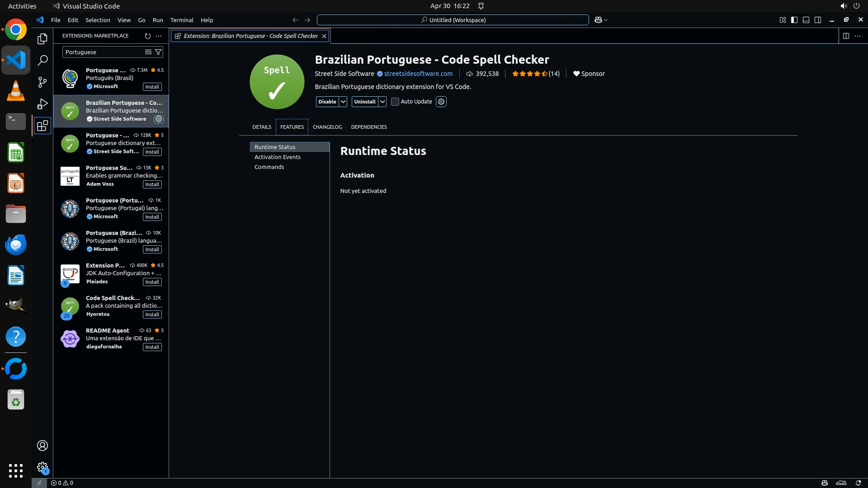Open the streetsidesoftware.com link

click(x=418, y=74)
